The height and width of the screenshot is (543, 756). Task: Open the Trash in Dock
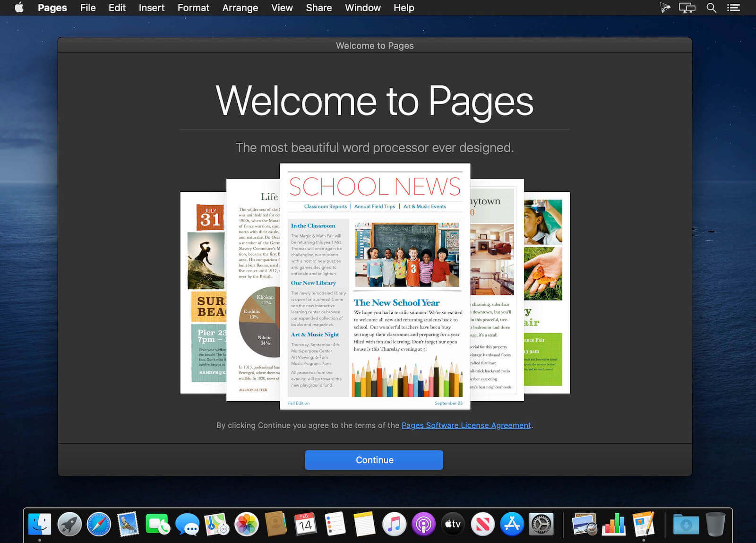(x=715, y=524)
